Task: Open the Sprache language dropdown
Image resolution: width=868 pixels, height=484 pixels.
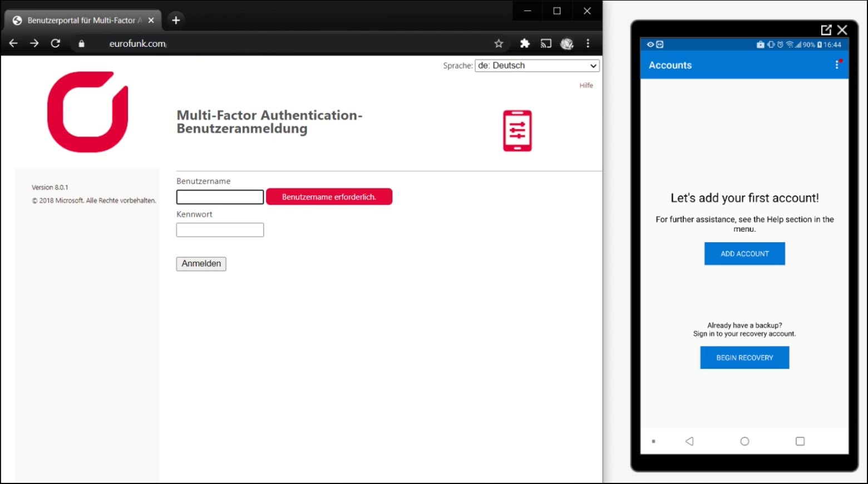Action: click(537, 66)
